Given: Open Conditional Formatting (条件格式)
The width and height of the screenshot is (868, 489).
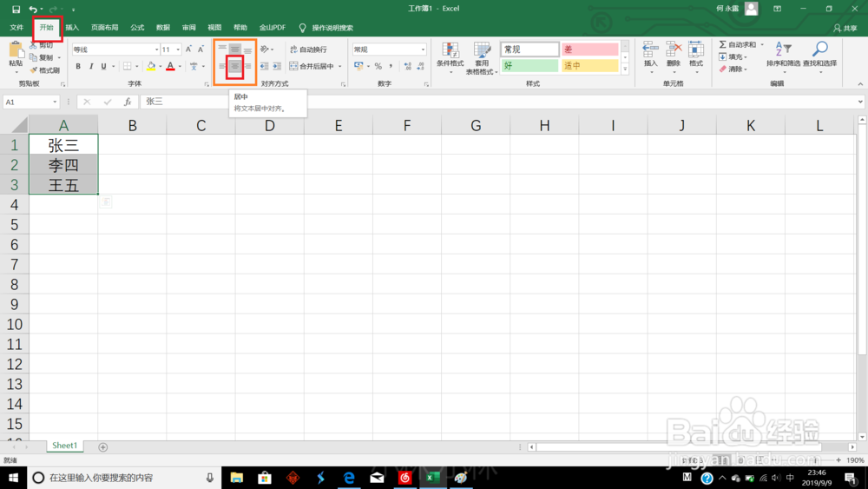Looking at the screenshot, I should click(450, 57).
